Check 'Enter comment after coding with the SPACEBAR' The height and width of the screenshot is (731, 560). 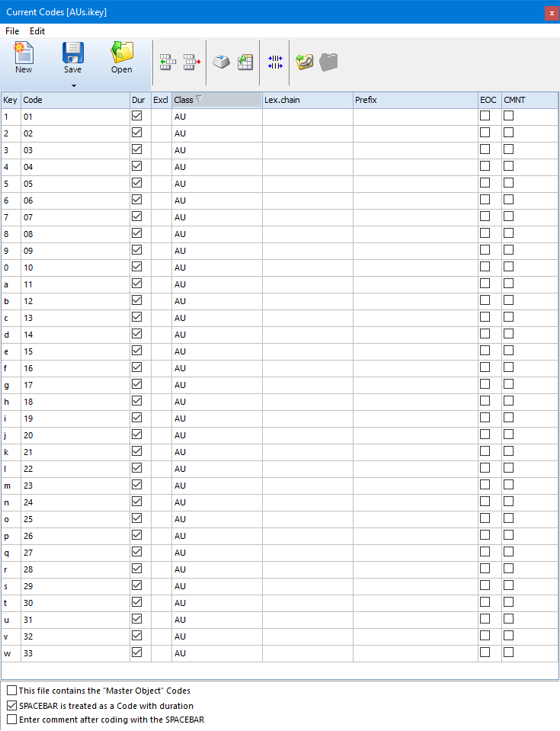(x=12, y=720)
